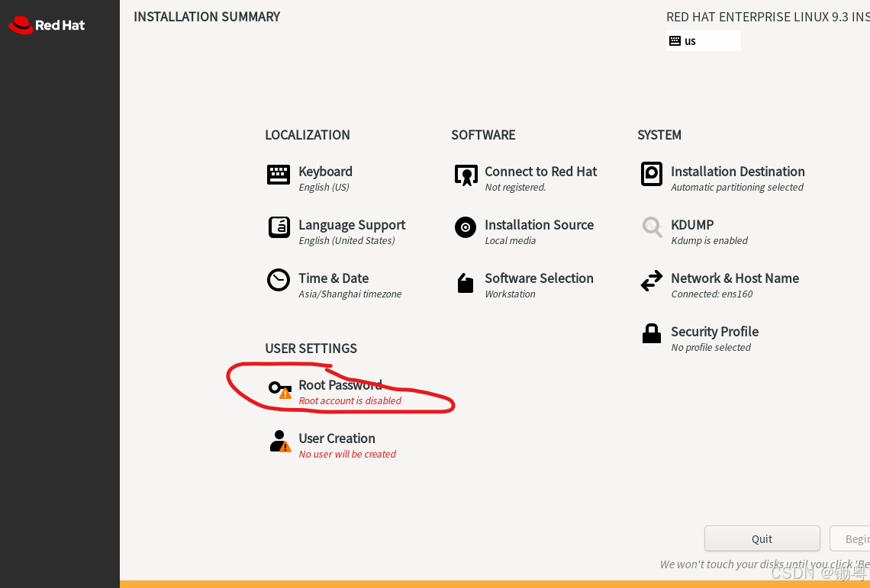Open the Keyboard layout icon
Viewport: 870px width, 588px height.
(279, 175)
